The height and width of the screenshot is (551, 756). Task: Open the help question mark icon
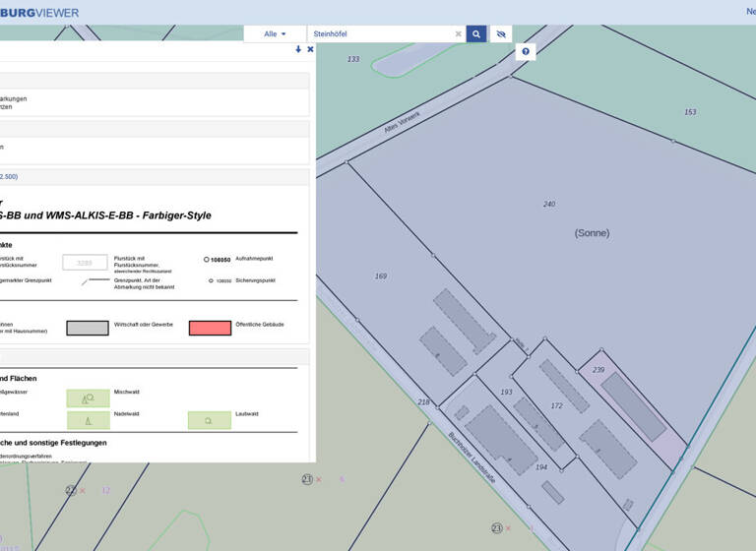coord(526,51)
